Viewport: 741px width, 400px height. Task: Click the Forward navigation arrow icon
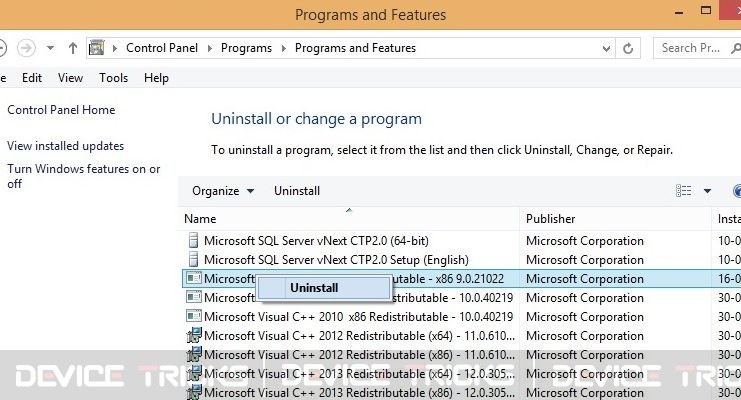pos(26,48)
